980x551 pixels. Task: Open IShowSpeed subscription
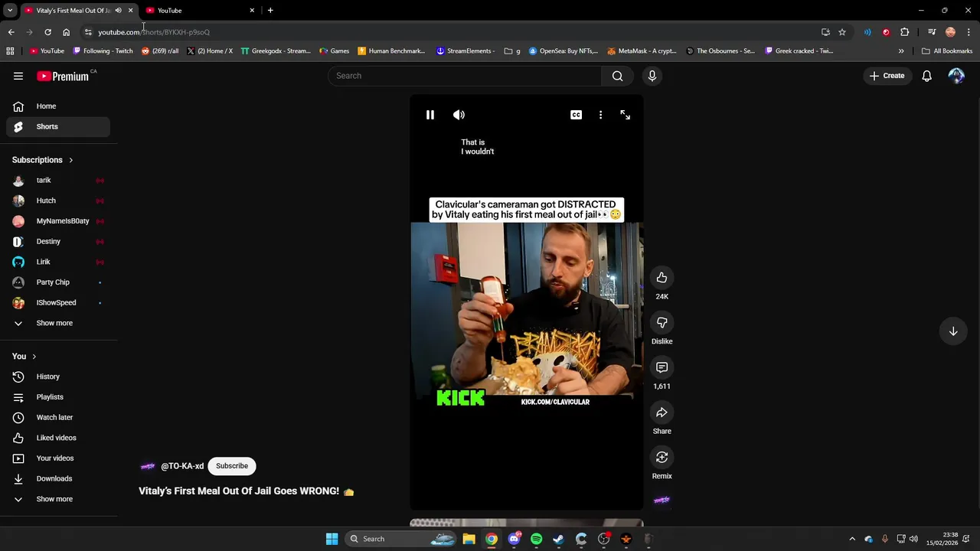[58, 303]
